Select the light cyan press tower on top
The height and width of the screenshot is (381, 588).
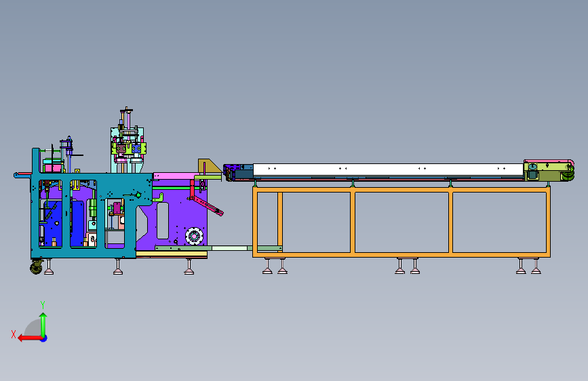coord(127,150)
